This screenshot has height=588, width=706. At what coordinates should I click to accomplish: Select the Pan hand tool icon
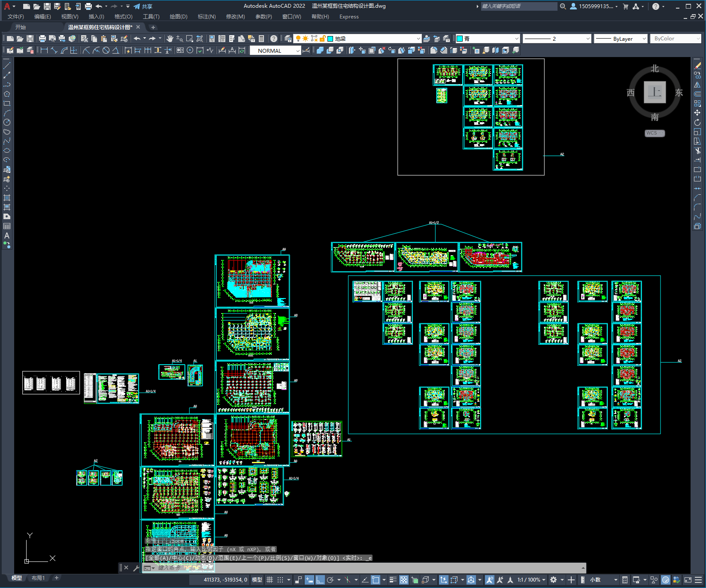pyautogui.click(x=170, y=39)
